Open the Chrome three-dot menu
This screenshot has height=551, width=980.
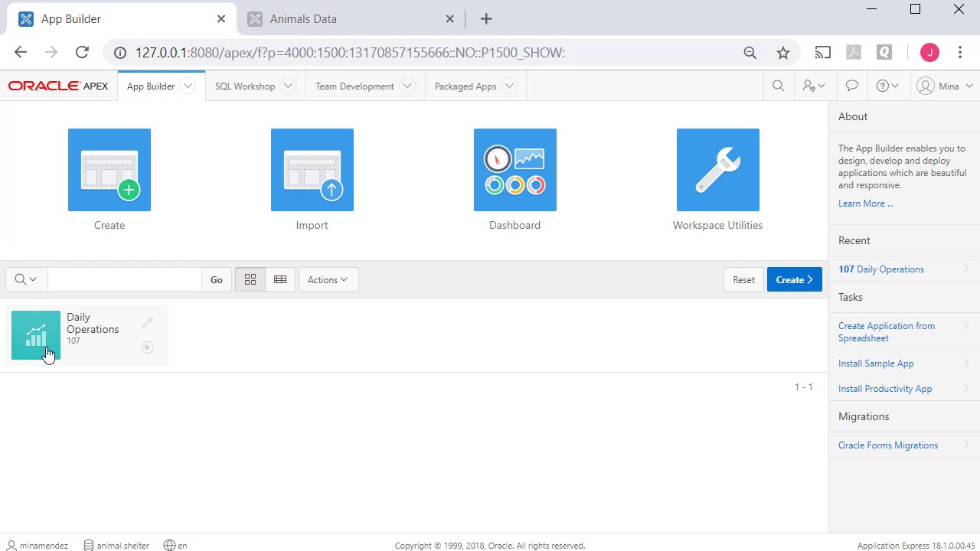pyautogui.click(x=960, y=52)
